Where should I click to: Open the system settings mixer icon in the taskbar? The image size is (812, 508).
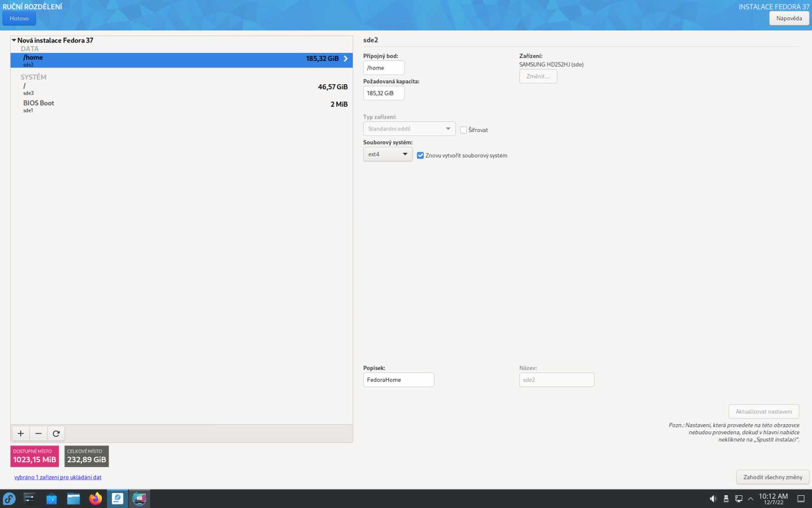click(29, 499)
